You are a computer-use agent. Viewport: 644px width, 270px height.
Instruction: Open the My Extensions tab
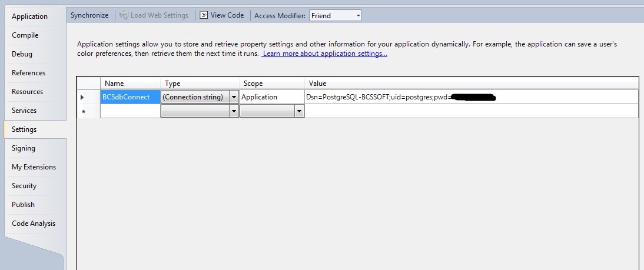pos(35,167)
